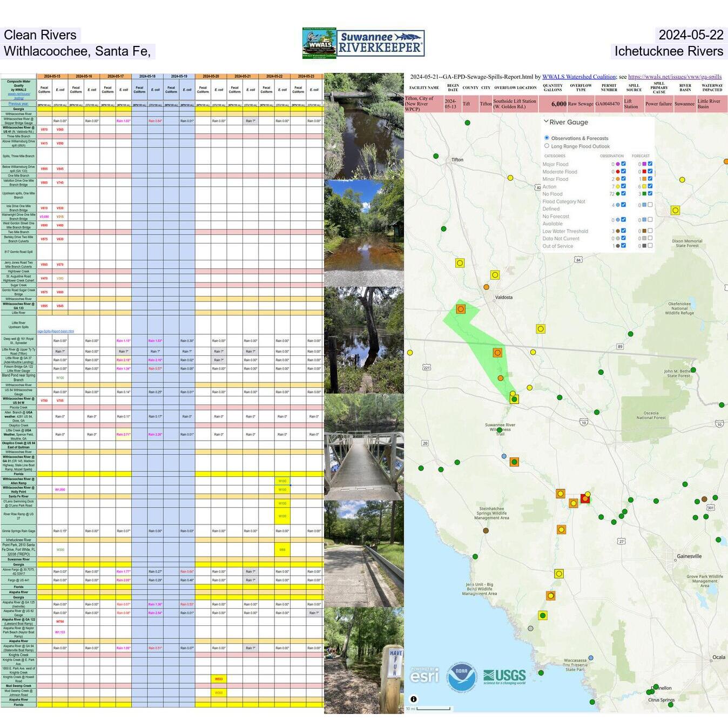728x728 pixels.
Task: Click the WWALS Watershed Coalition logo
Action: coord(319,43)
